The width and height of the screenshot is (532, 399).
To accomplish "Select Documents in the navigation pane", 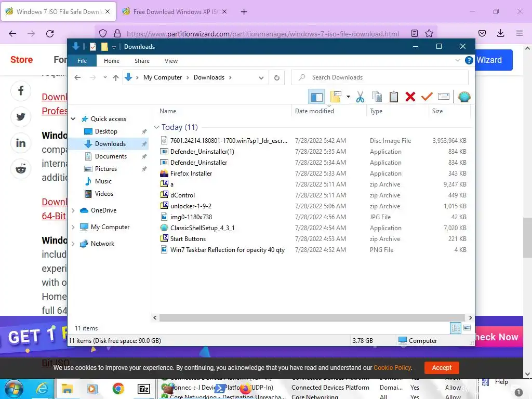I will click(x=111, y=156).
